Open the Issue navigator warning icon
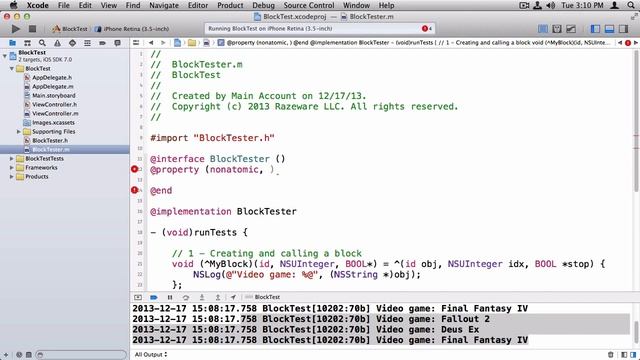This screenshot has height=360, width=640. coord(57,43)
